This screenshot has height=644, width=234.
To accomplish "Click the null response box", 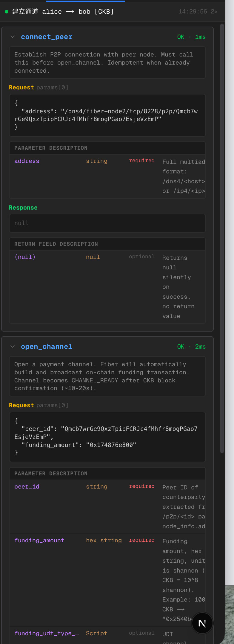I will pos(107,223).
